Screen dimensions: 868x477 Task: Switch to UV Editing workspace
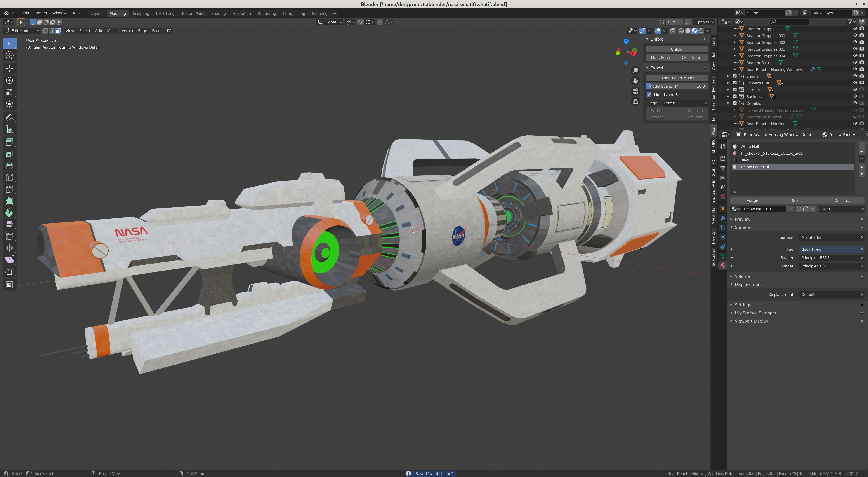[x=165, y=14]
